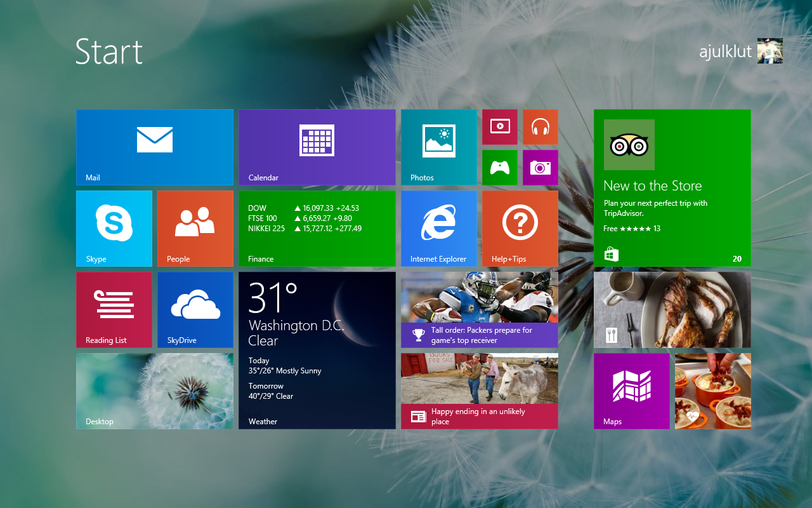Launch the Photos tile

[x=439, y=147]
